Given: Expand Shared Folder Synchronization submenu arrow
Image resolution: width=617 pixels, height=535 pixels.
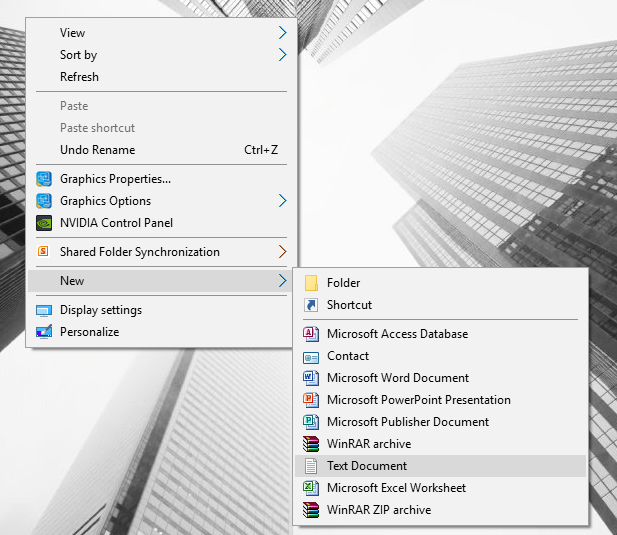Looking at the screenshot, I should tap(282, 252).
